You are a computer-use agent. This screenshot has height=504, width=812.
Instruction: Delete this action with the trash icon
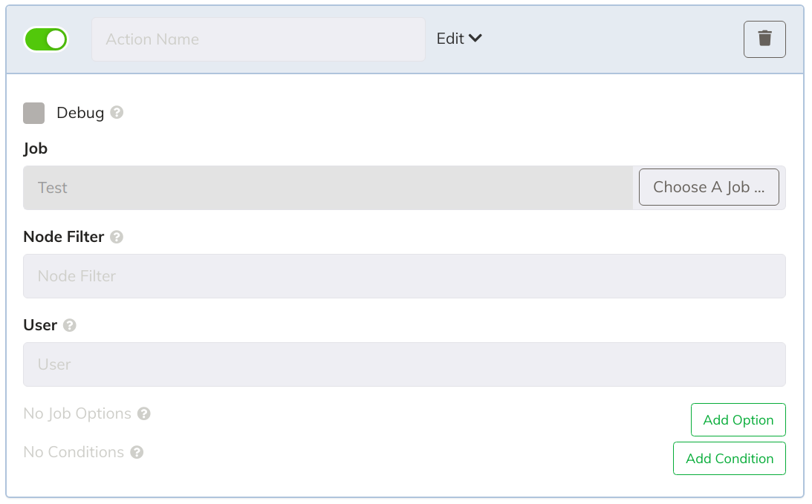764,39
